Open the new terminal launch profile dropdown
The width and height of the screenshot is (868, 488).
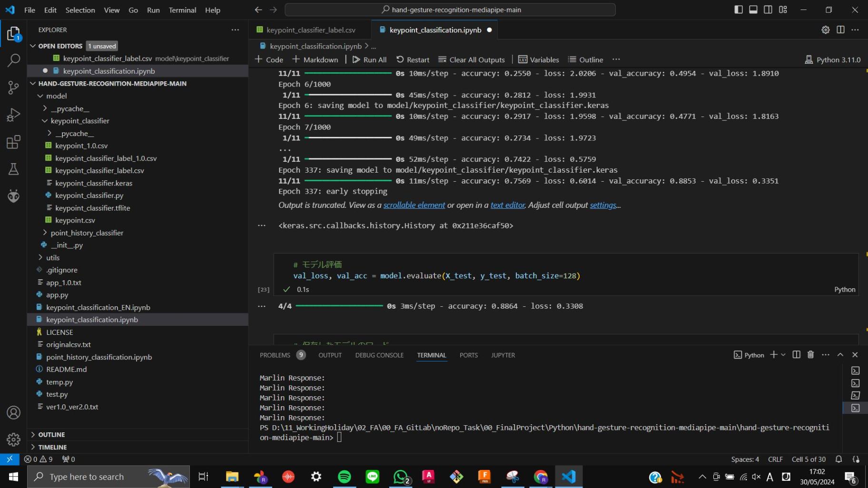click(783, 355)
